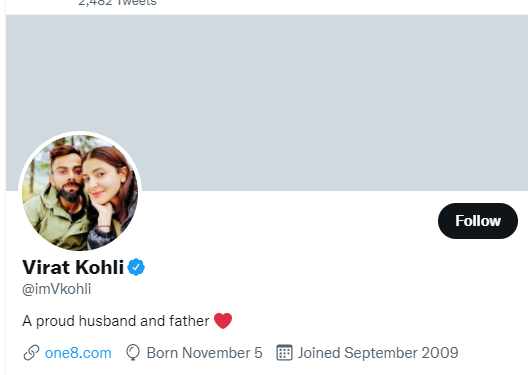
Task: Click the empty gray header banner
Action: (267, 103)
